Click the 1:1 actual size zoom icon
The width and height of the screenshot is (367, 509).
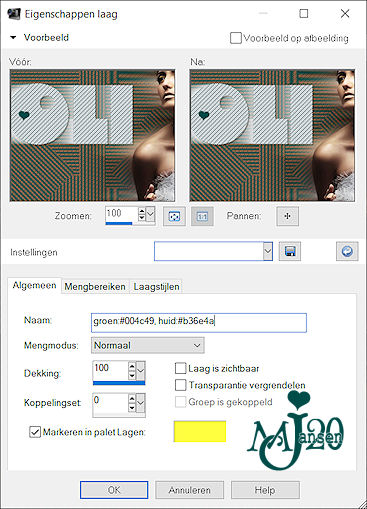[202, 216]
